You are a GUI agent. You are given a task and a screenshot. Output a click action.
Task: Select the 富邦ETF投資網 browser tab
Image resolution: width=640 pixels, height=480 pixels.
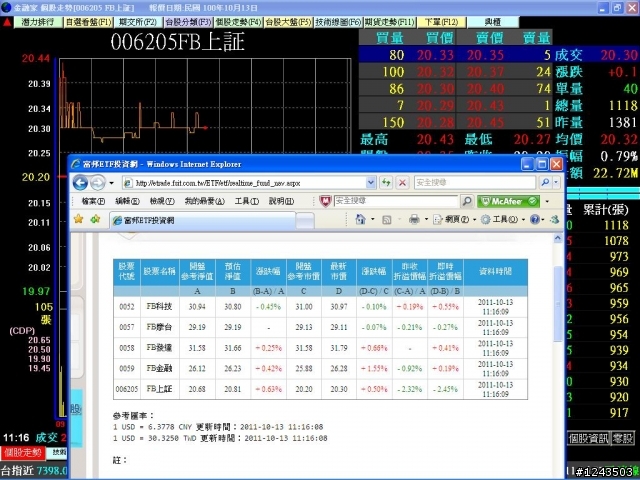tap(202, 220)
